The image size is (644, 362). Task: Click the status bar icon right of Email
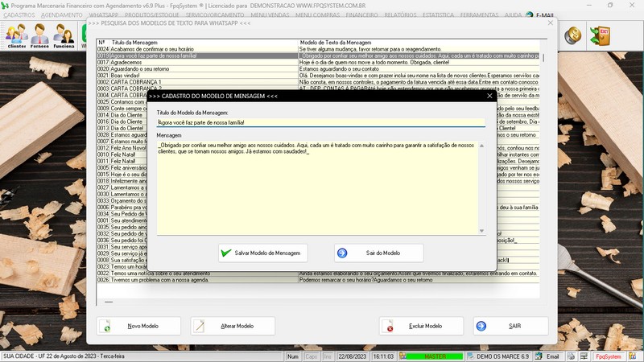point(572,356)
